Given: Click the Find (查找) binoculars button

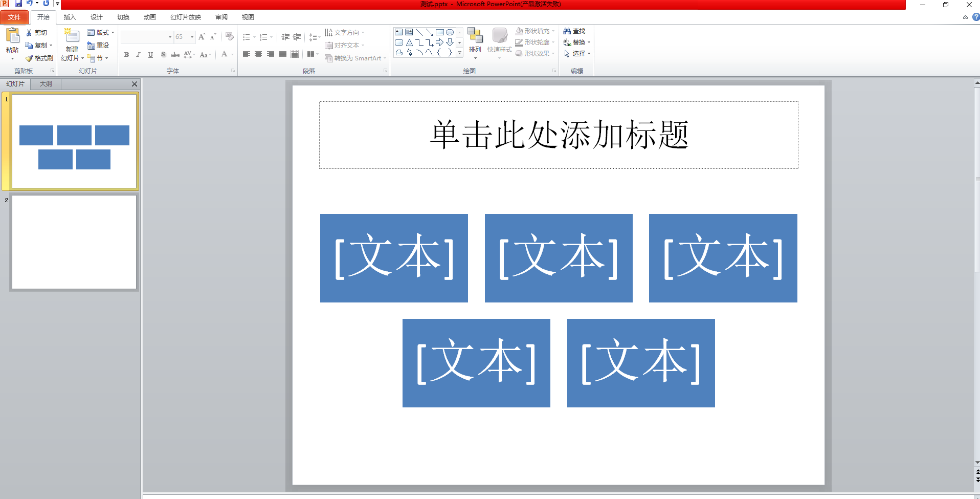Looking at the screenshot, I should click(574, 31).
